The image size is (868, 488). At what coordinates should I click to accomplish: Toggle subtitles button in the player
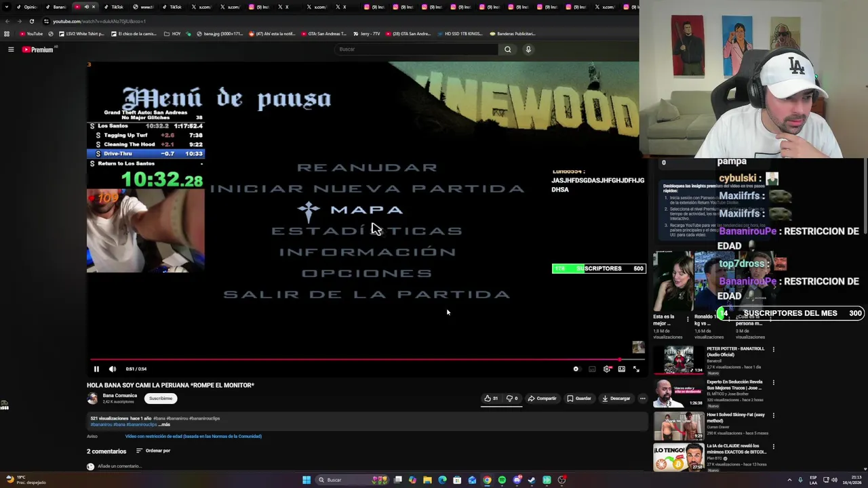[x=592, y=369]
